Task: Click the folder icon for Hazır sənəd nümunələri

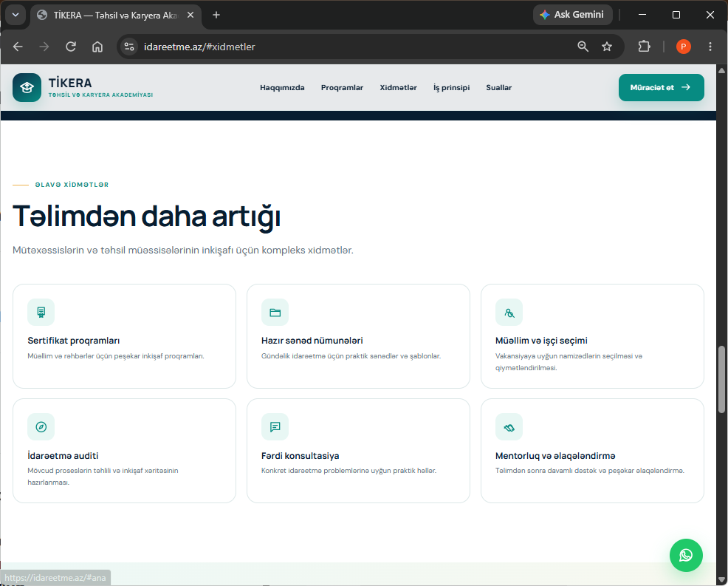Action: tap(275, 313)
